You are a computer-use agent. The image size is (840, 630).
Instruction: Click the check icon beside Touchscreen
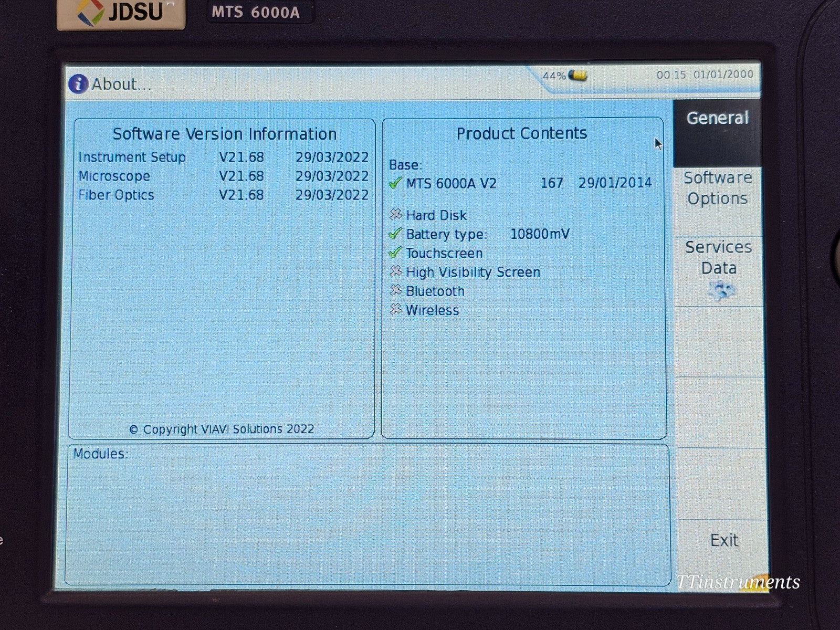(x=395, y=253)
